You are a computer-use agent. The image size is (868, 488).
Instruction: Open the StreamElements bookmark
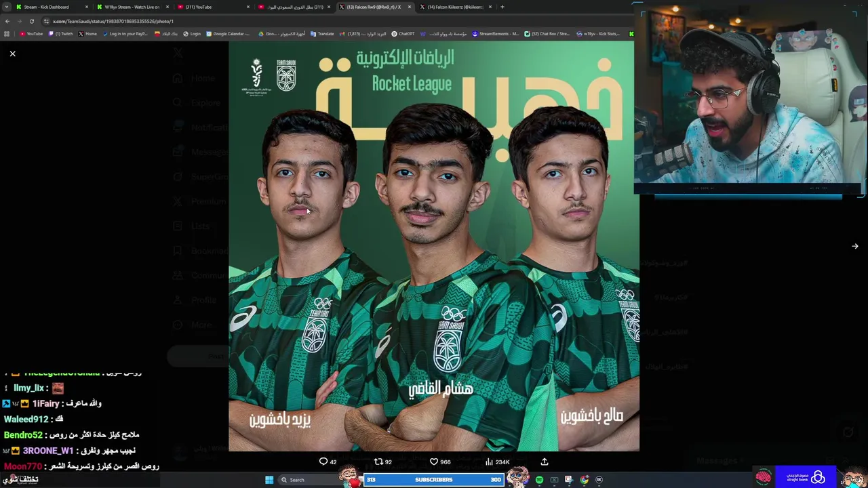pos(496,34)
